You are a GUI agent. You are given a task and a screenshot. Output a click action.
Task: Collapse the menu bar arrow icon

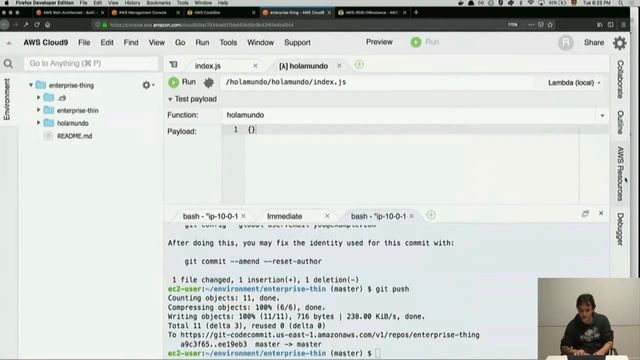pyautogui.click(x=9, y=43)
